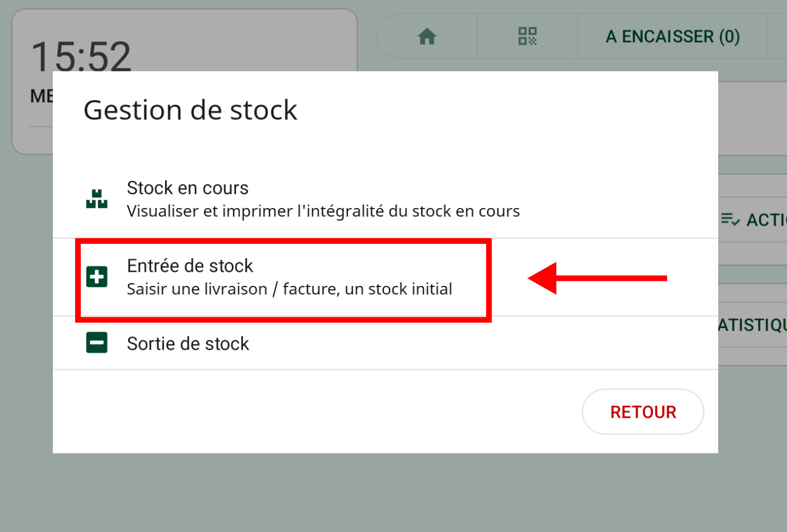Choose Sortie de stock option
Image resolution: width=787 pixels, height=532 pixels.
coord(188,344)
